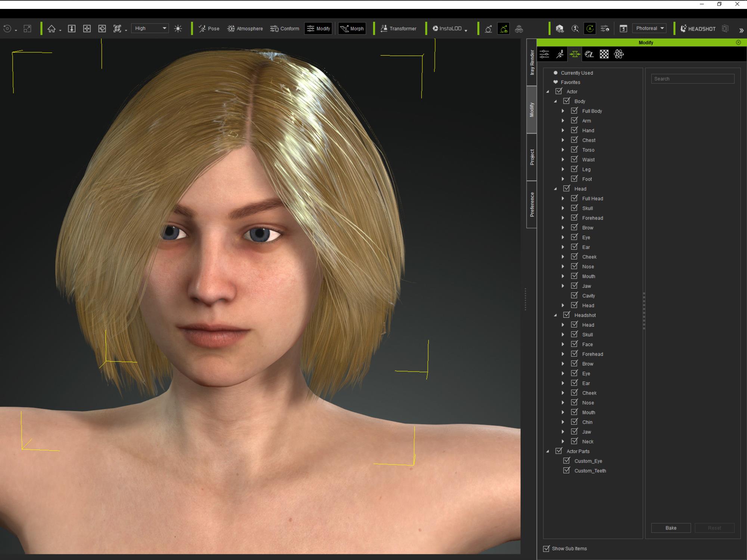Uncheck the Full Body checkbox
Screen dimensions: 747x560
(x=574, y=111)
